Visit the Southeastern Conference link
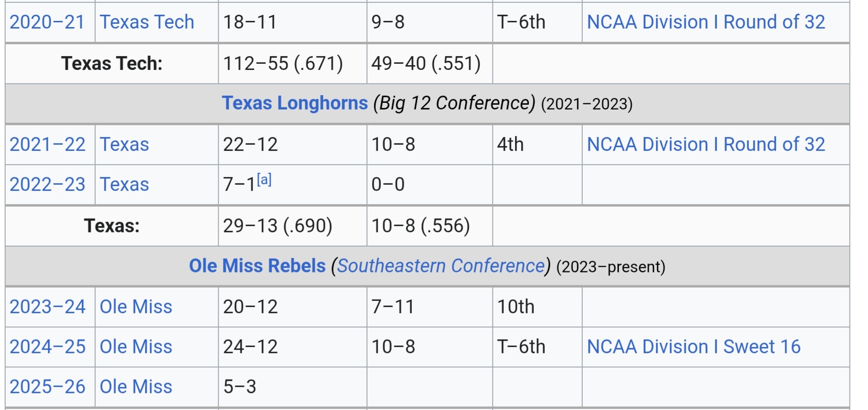The image size is (868, 410). tap(441, 266)
